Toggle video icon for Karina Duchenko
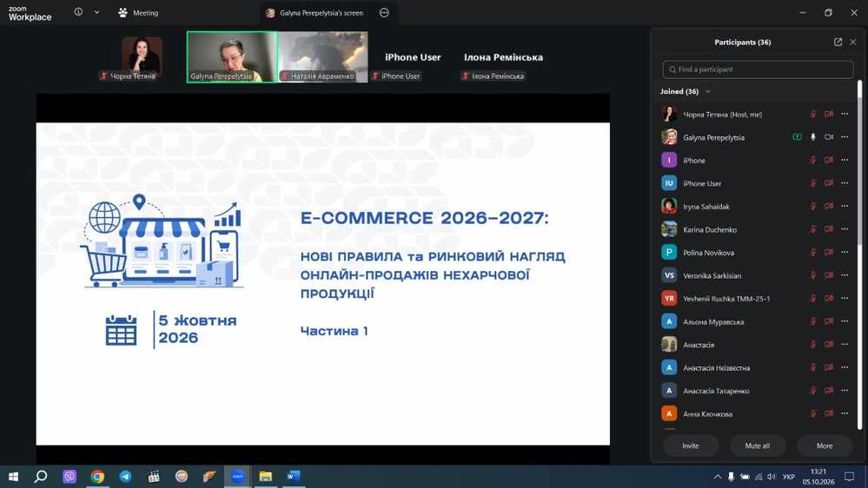The width and height of the screenshot is (868, 488). pyautogui.click(x=829, y=229)
